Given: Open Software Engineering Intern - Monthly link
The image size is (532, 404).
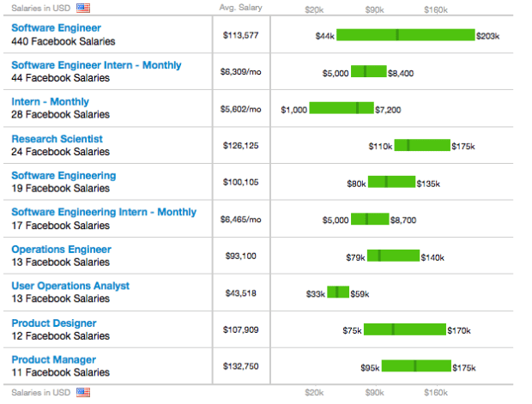Looking at the screenshot, I should click(104, 212).
